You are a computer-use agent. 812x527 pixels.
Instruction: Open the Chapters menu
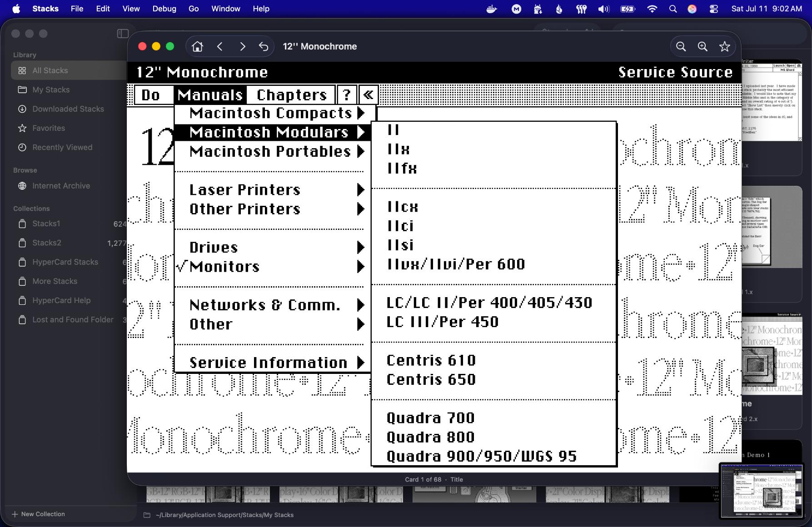[291, 95]
